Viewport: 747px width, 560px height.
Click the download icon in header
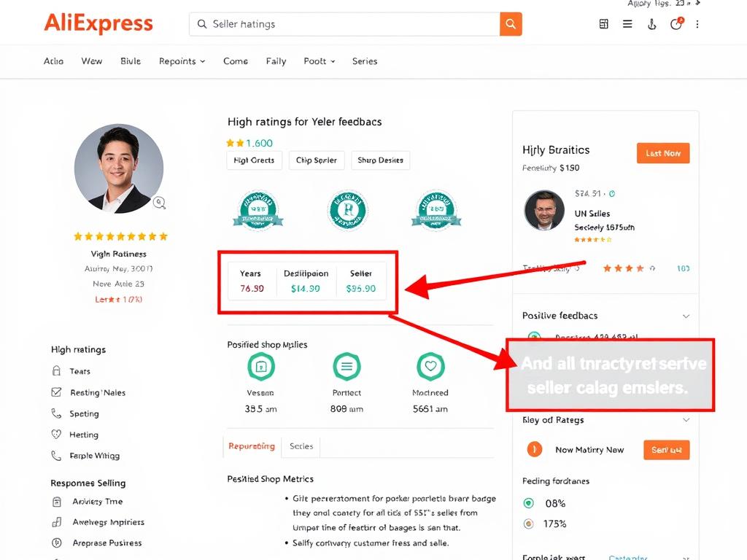pos(651,24)
